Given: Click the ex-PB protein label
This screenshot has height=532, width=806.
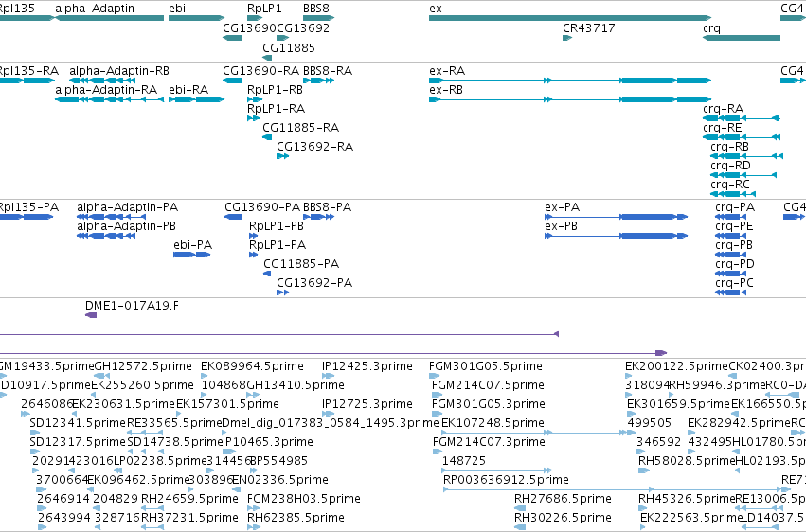Looking at the screenshot, I should (562, 226).
